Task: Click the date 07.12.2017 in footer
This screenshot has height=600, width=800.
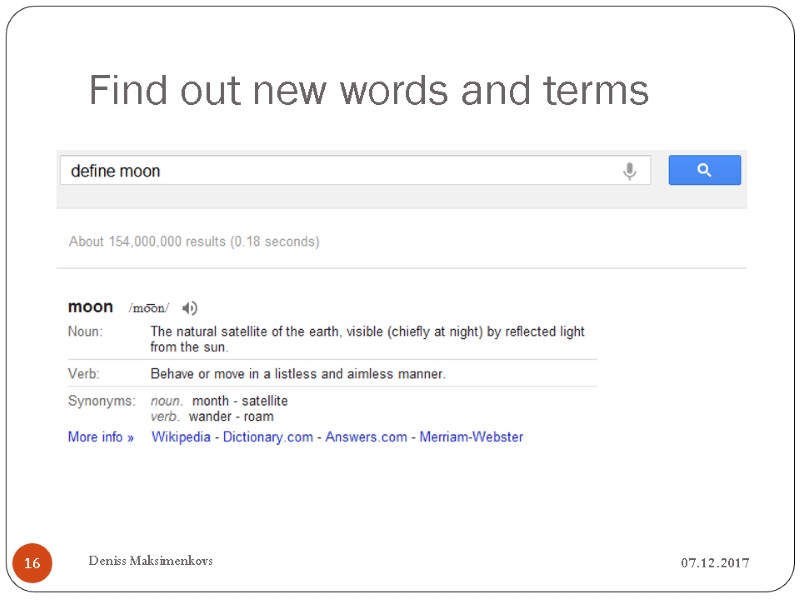Action: point(715,564)
